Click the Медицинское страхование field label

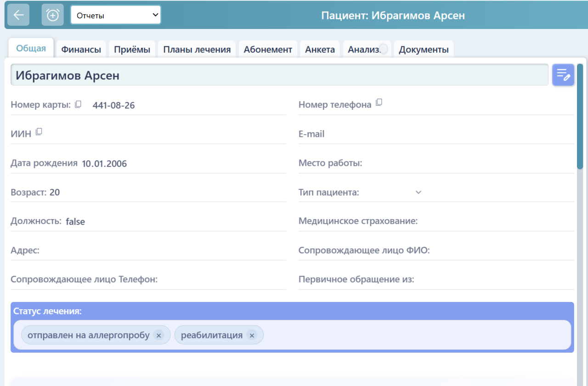358,221
